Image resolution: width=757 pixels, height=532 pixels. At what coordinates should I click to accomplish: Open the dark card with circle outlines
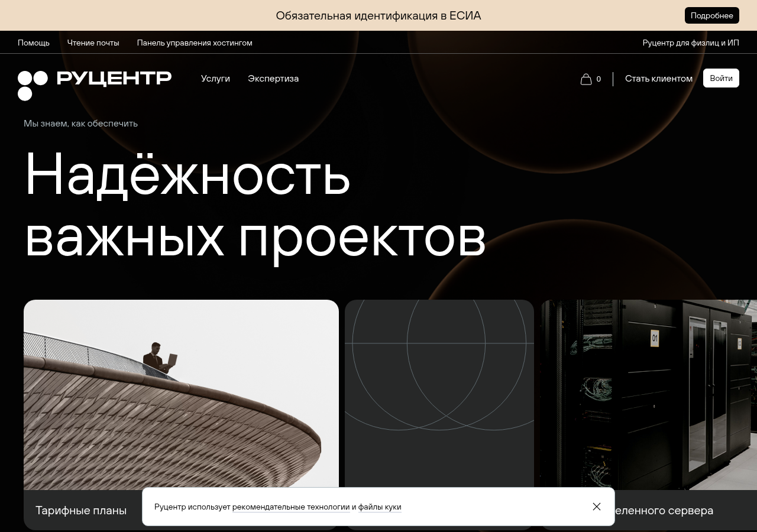(439, 415)
